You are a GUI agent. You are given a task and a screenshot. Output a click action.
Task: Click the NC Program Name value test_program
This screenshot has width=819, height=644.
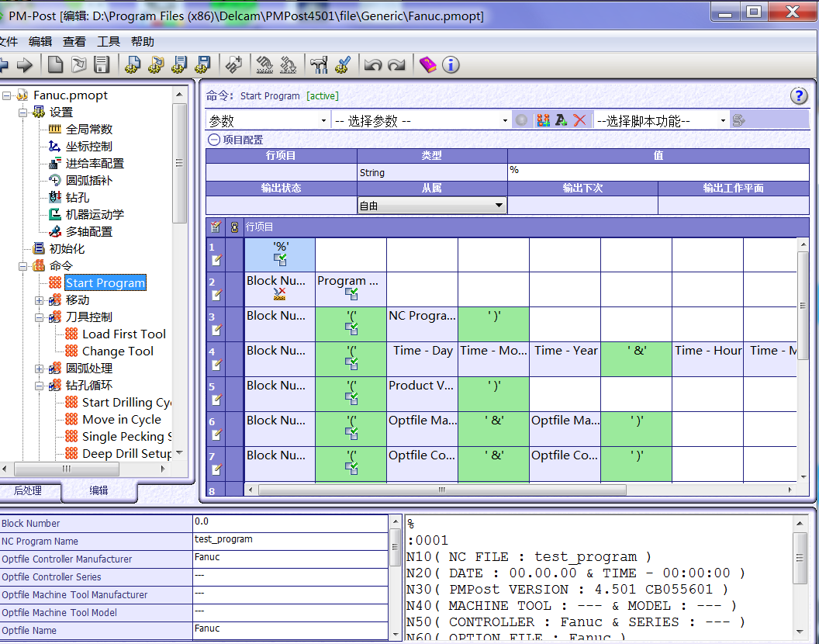[290, 541]
